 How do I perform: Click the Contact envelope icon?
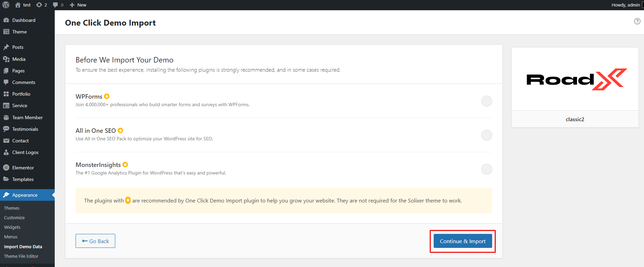click(x=6, y=141)
